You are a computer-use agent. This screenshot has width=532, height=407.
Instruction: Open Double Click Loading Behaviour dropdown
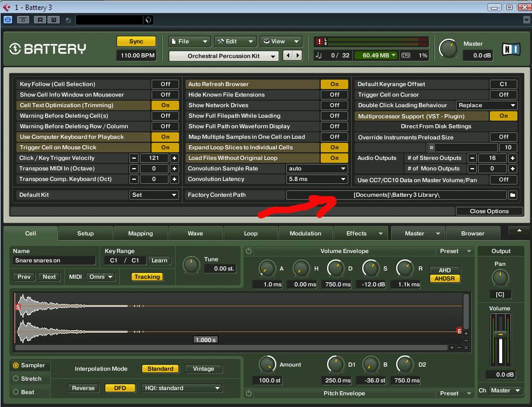pos(486,105)
